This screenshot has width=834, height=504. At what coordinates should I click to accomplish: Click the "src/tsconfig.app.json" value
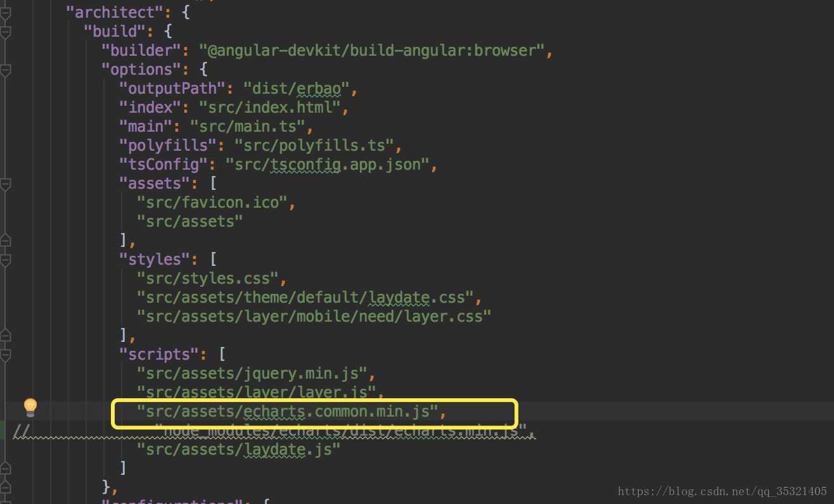[x=328, y=164]
